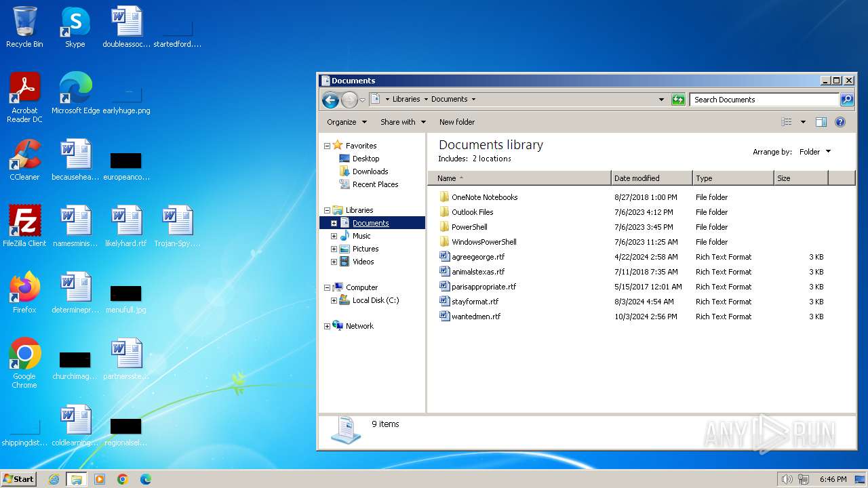Sort by Date modified column
Viewport: 868px width, 488px height.
[652, 178]
